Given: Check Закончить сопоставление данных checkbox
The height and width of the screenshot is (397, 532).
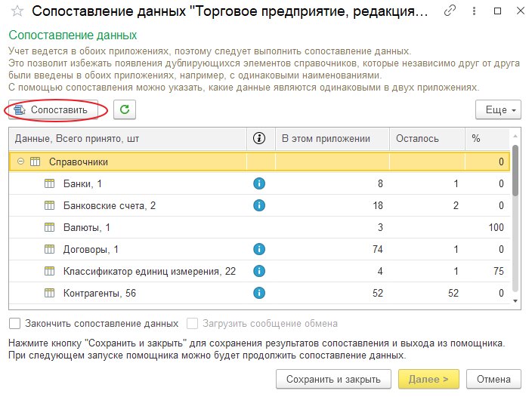Looking at the screenshot, I should [x=14, y=324].
